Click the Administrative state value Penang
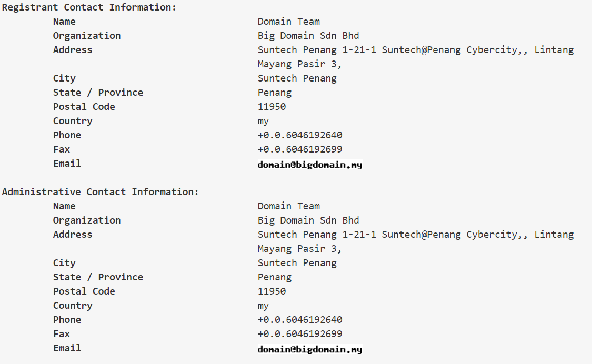Viewport: 592px width, 364px height. point(275,278)
